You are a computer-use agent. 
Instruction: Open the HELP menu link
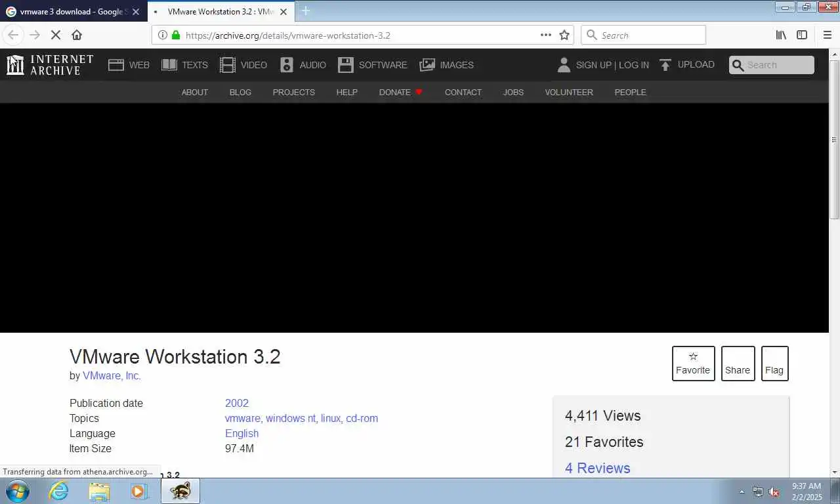click(347, 93)
